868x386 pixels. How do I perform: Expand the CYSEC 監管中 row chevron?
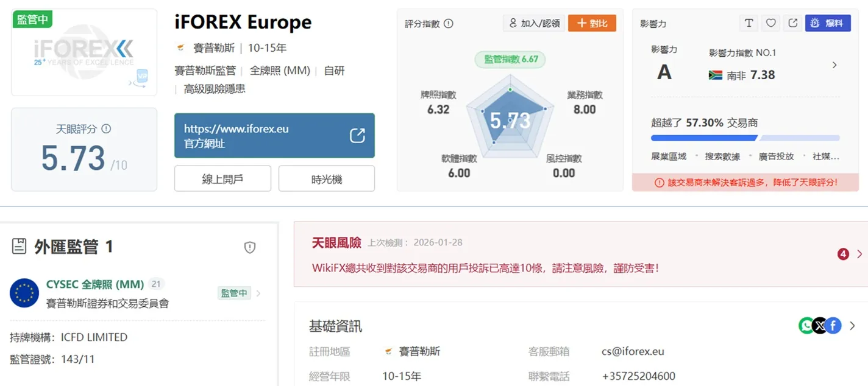[258, 293]
